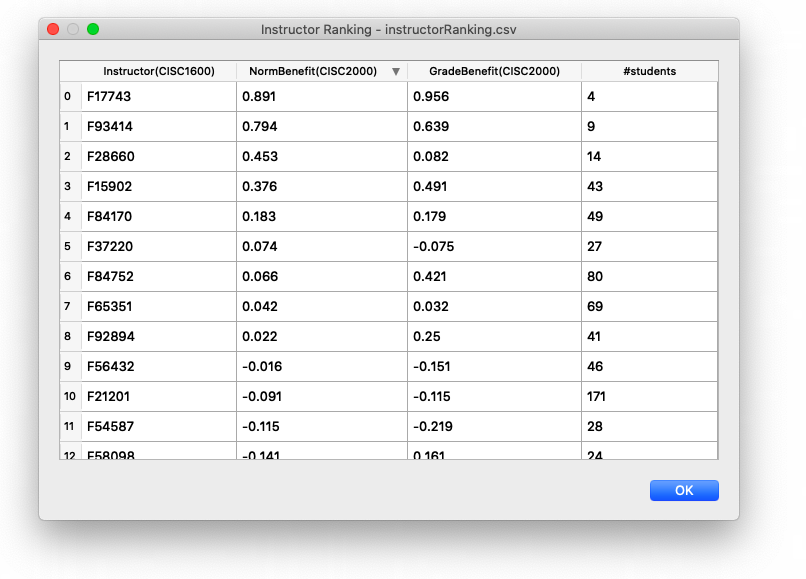Sort by GradeBenefit(CISC2000) column header

tap(494, 71)
